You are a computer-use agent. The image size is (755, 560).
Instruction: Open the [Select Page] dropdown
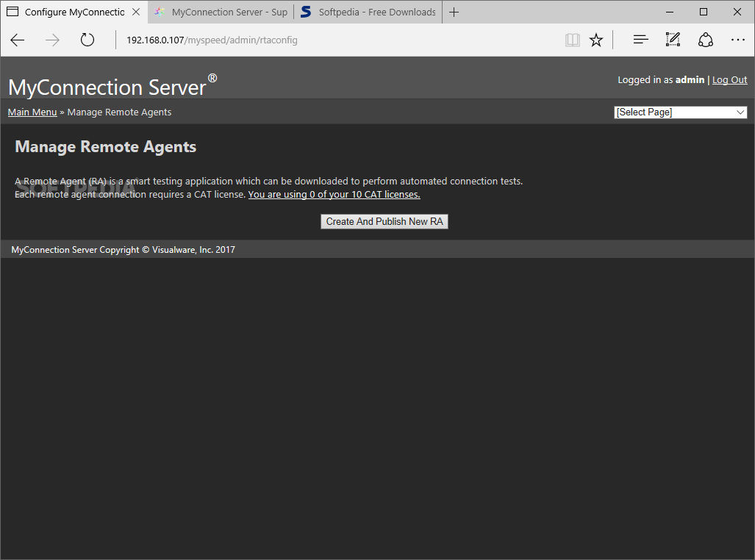coord(680,112)
